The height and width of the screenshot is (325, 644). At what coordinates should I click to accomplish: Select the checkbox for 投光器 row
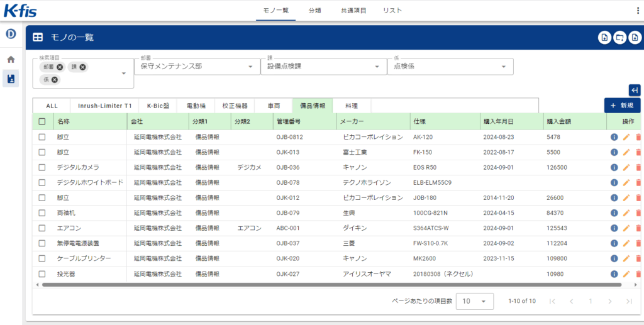(42, 274)
